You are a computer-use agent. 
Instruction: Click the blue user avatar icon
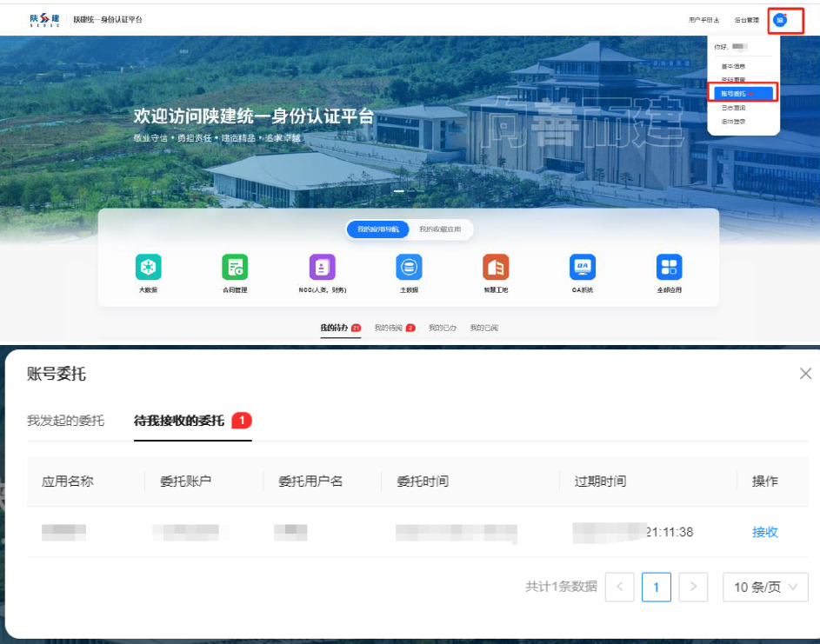coord(780,19)
